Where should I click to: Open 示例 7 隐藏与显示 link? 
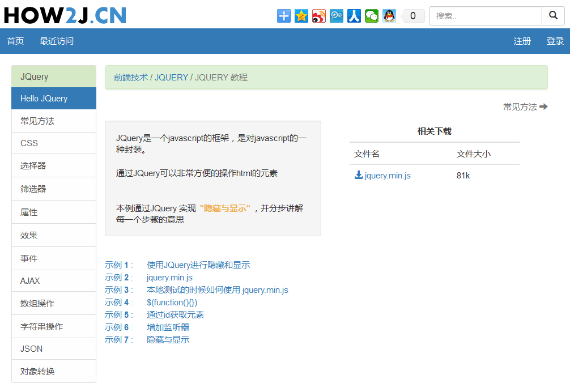168,340
